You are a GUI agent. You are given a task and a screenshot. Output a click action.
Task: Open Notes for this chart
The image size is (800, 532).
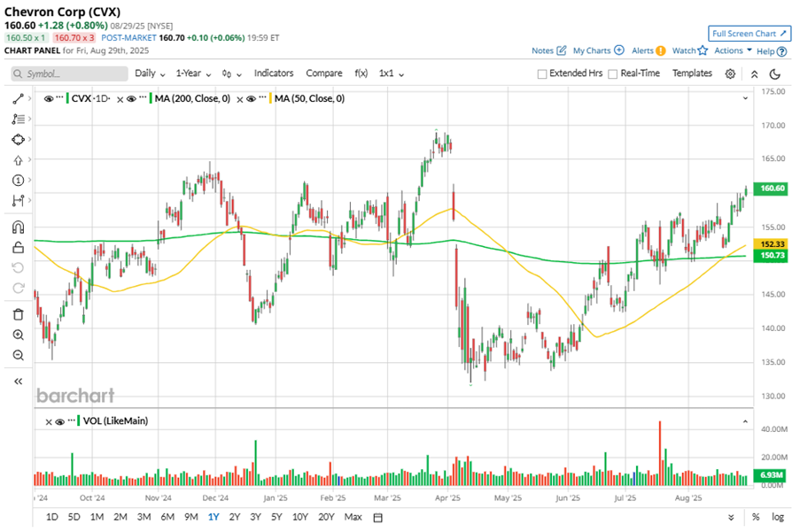pos(548,50)
